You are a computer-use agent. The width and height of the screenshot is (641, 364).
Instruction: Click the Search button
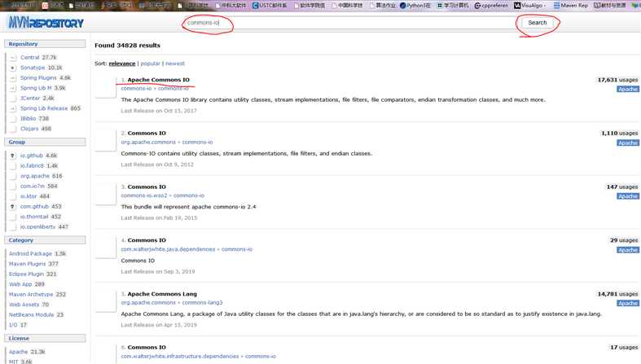pos(538,23)
